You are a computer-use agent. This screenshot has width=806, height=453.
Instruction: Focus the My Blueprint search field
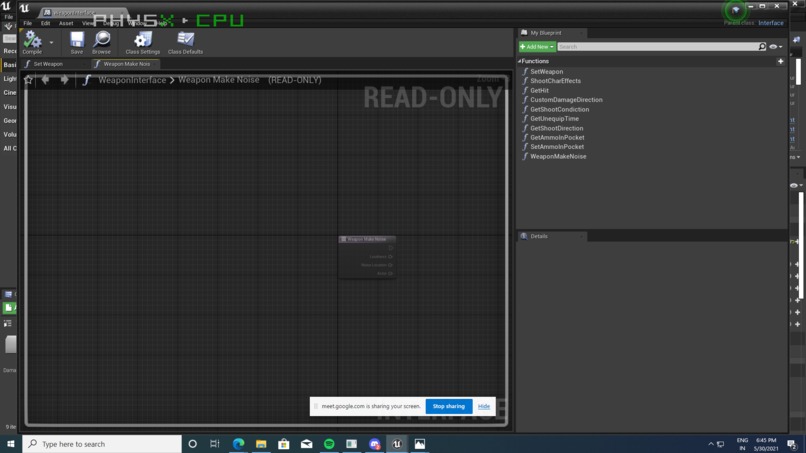coord(657,47)
